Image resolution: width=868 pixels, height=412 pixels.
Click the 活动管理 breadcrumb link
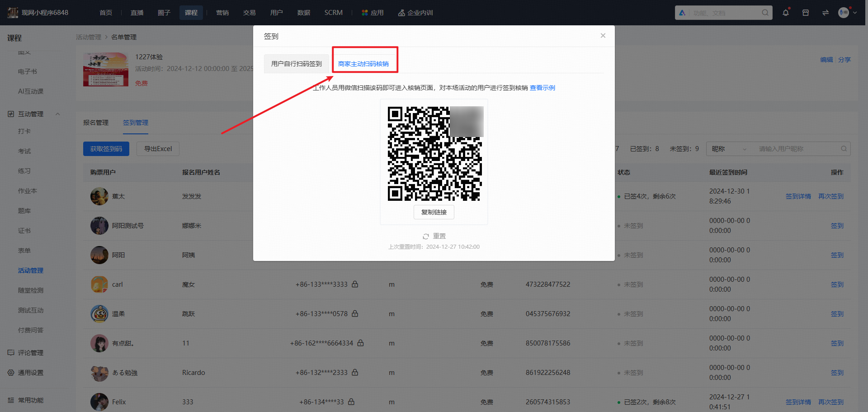pyautogui.click(x=89, y=37)
